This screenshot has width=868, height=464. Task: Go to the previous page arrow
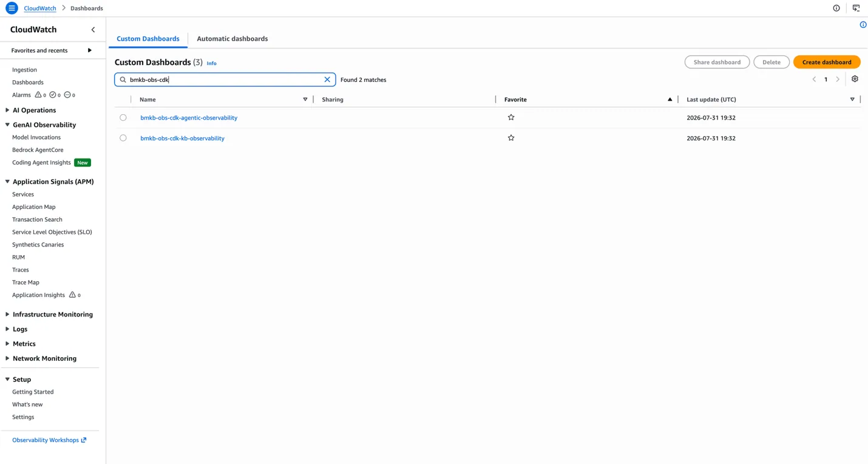click(814, 80)
